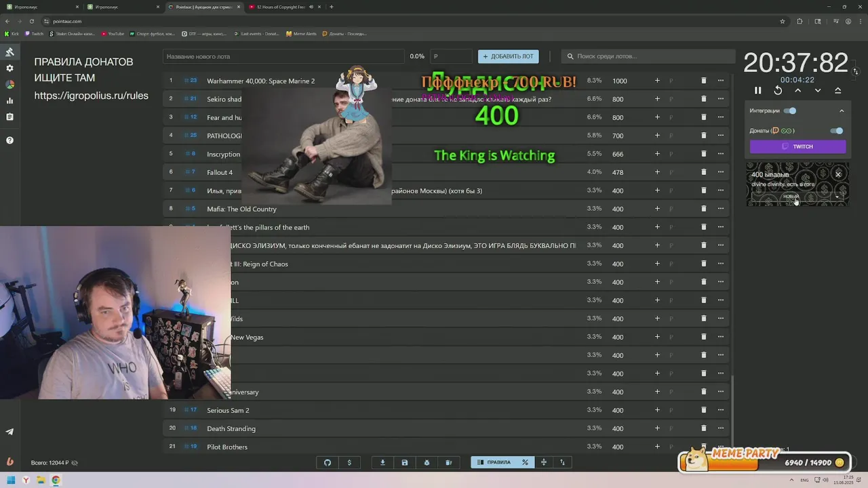This screenshot has width=868, height=488.
Task: Open the Kick bookmark
Action: [12, 33]
